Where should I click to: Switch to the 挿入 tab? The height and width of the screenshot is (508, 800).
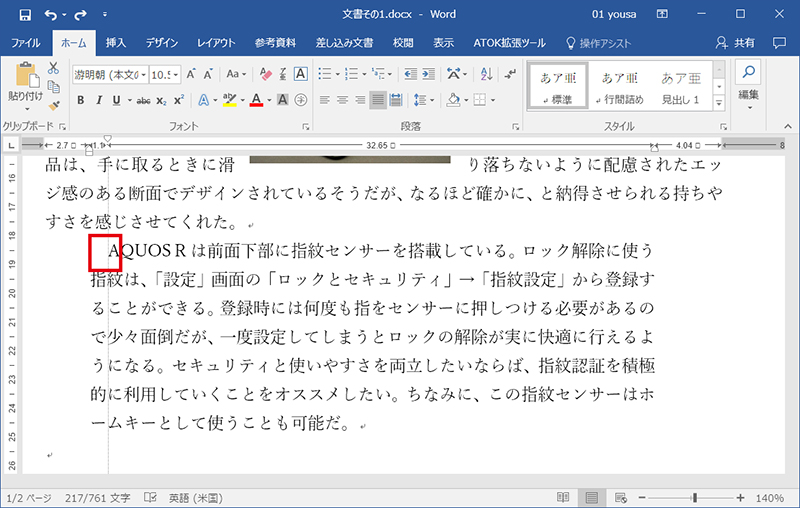click(116, 43)
